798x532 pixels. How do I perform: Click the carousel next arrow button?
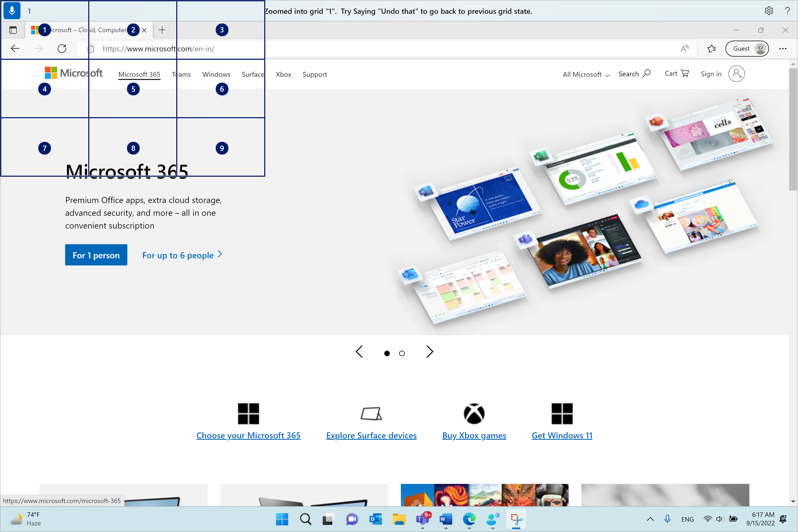tap(430, 352)
